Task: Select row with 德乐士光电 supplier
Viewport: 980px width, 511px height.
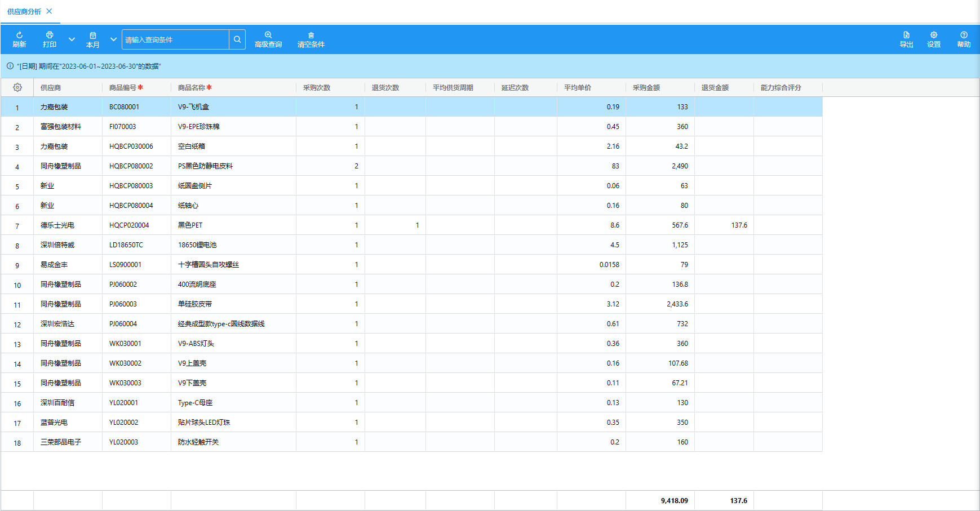Action: tap(57, 225)
